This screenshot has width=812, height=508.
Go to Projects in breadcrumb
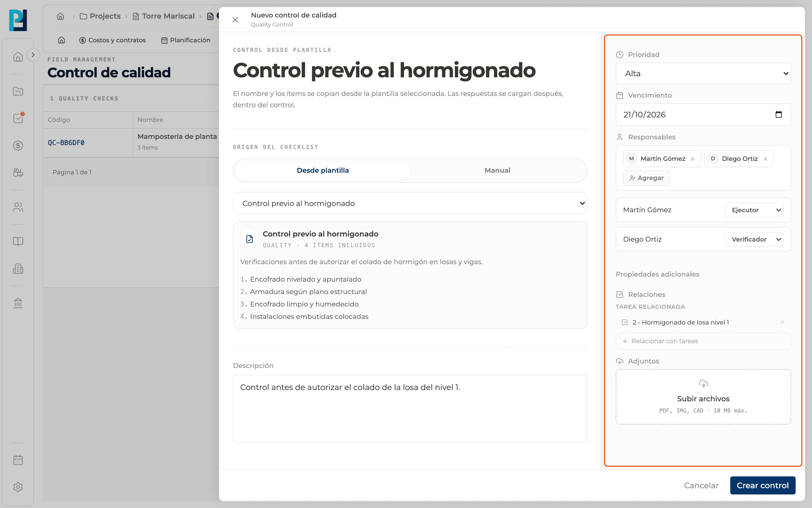(x=100, y=16)
